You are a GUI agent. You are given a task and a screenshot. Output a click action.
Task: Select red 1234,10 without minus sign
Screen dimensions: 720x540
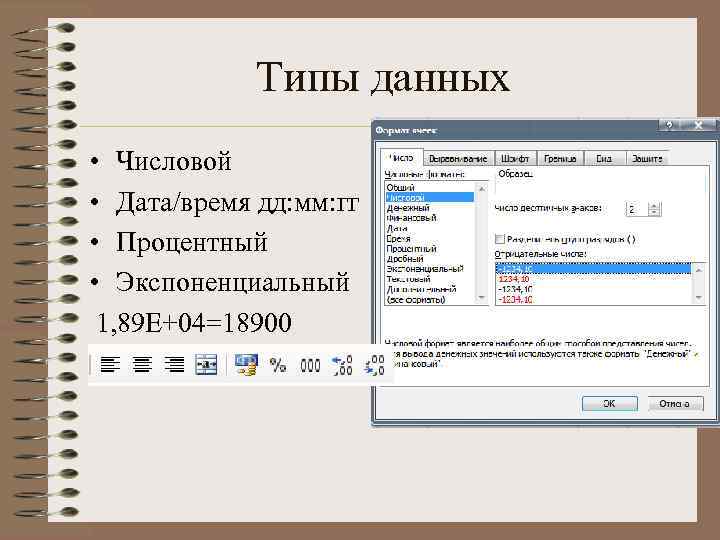[593, 279]
